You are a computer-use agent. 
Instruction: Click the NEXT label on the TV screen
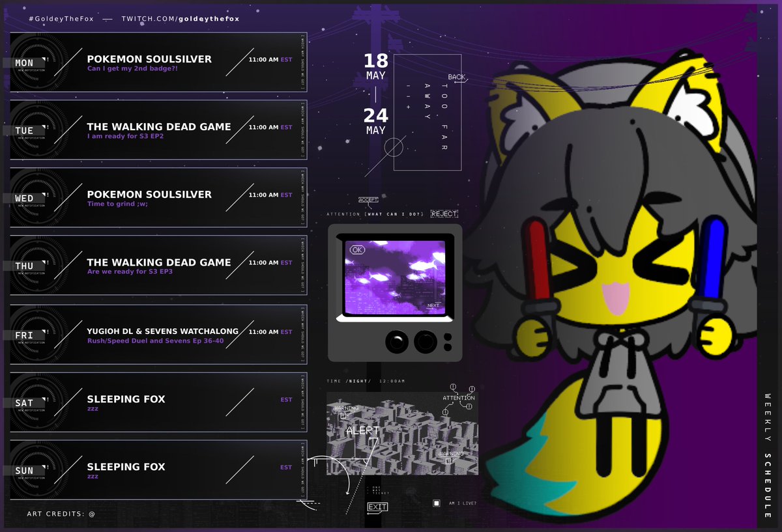tap(433, 305)
